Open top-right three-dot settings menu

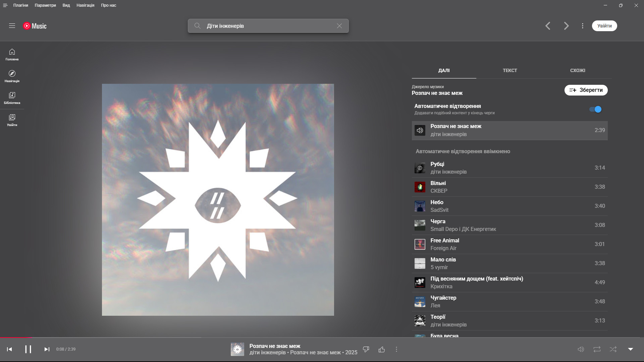[583, 26]
